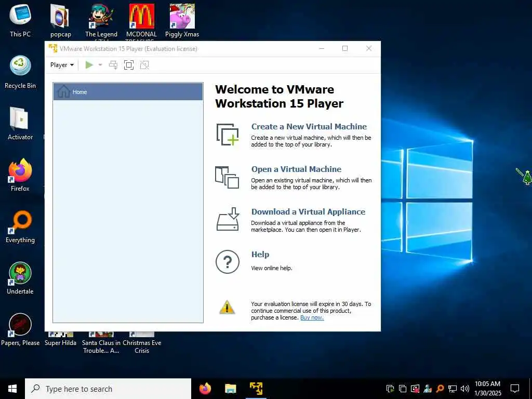Enter full screen mode toolbar icon

pyautogui.click(x=129, y=65)
